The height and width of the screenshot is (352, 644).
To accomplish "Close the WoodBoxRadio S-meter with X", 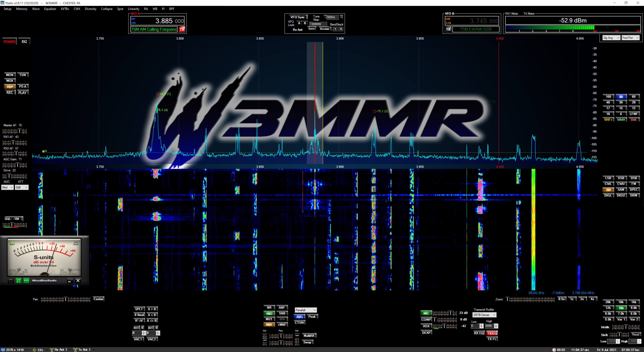I will (78, 281).
